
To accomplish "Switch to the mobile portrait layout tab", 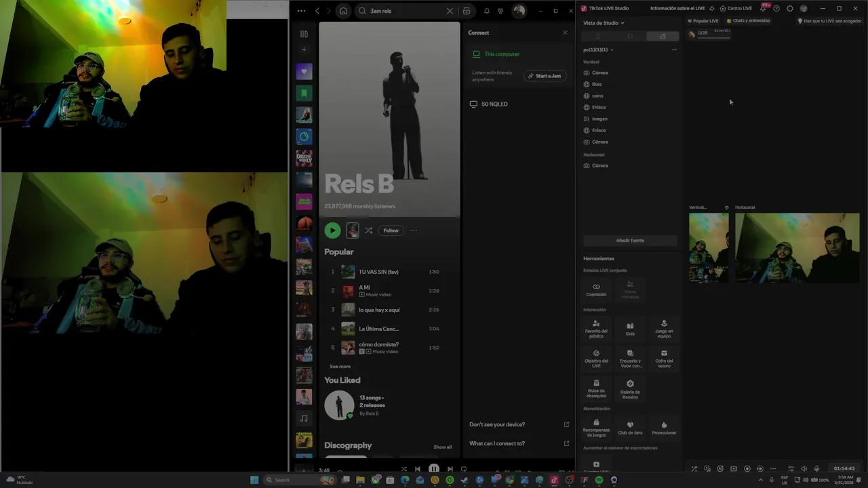I will point(597,36).
